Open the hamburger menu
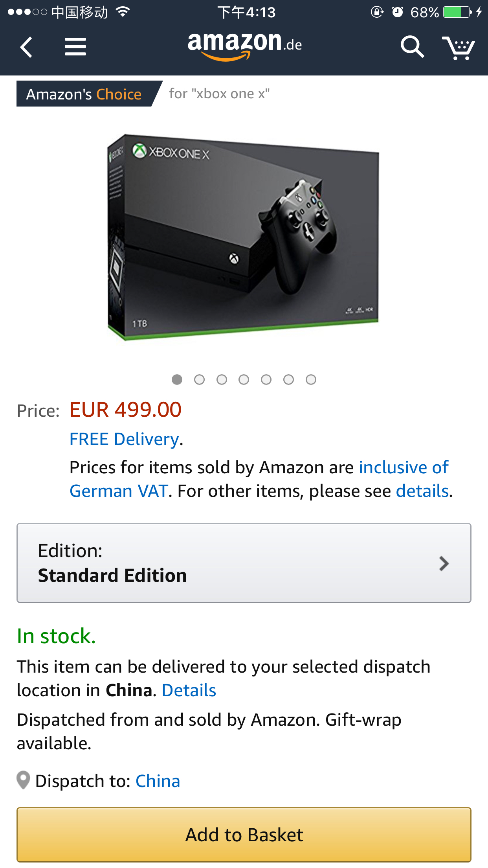488x868 pixels. [x=75, y=47]
